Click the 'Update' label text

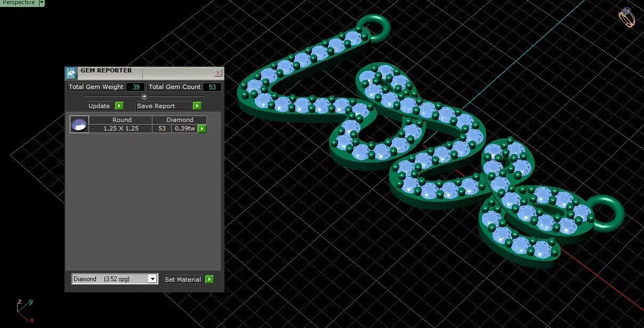point(99,106)
